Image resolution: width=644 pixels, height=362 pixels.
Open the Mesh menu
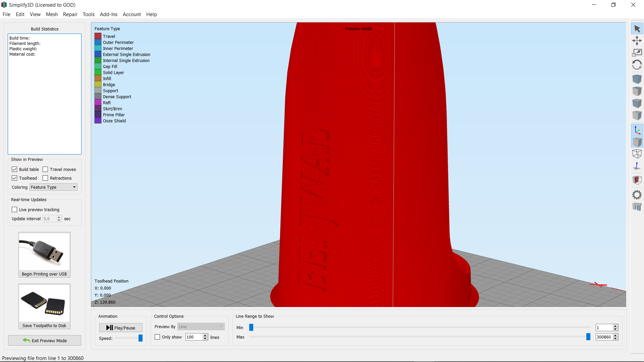point(52,14)
